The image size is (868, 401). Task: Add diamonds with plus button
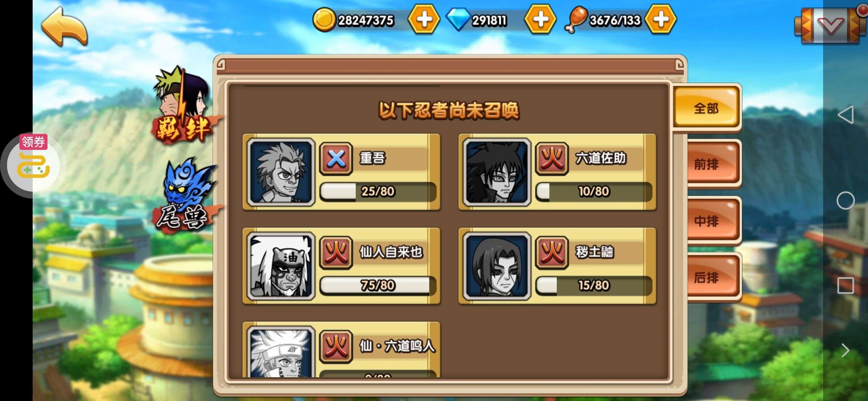(540, 19)
